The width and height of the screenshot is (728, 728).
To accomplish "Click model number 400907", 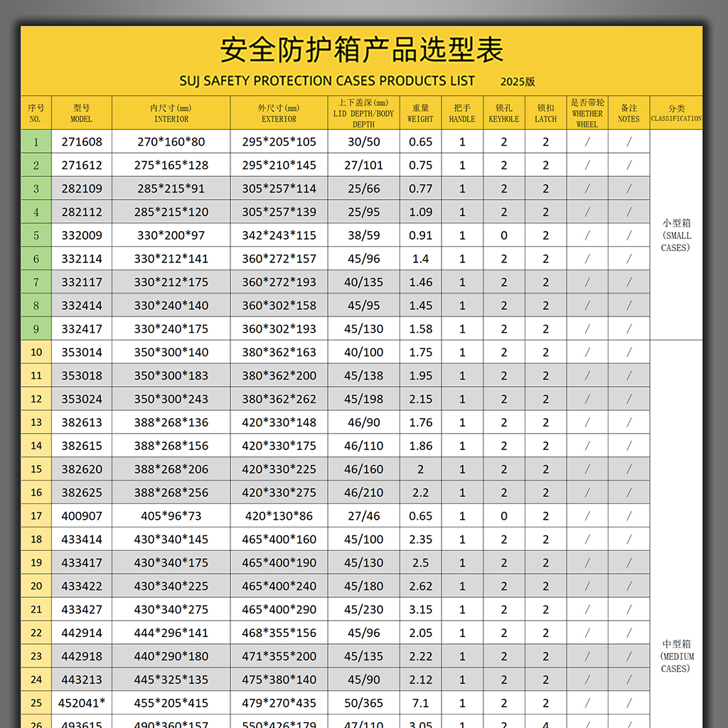I will coord(82,516).
